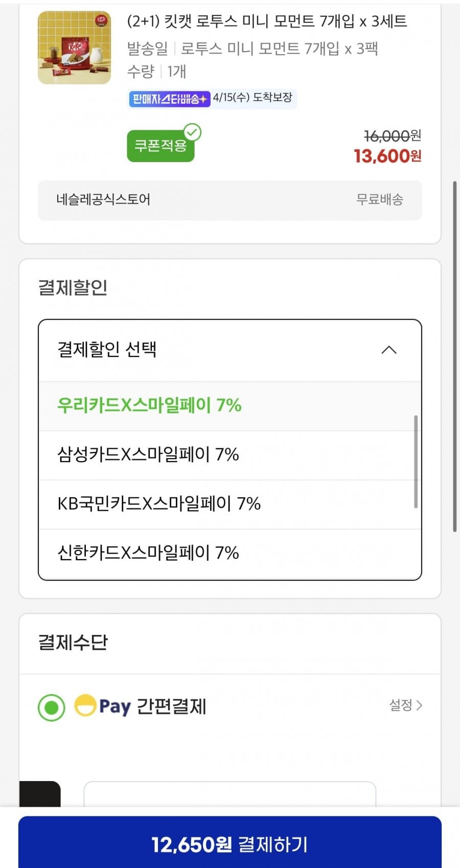The image size is (460, 868).
Task: Click the green coupon applied checkmark icon
Action: click(x=193, y=132)
